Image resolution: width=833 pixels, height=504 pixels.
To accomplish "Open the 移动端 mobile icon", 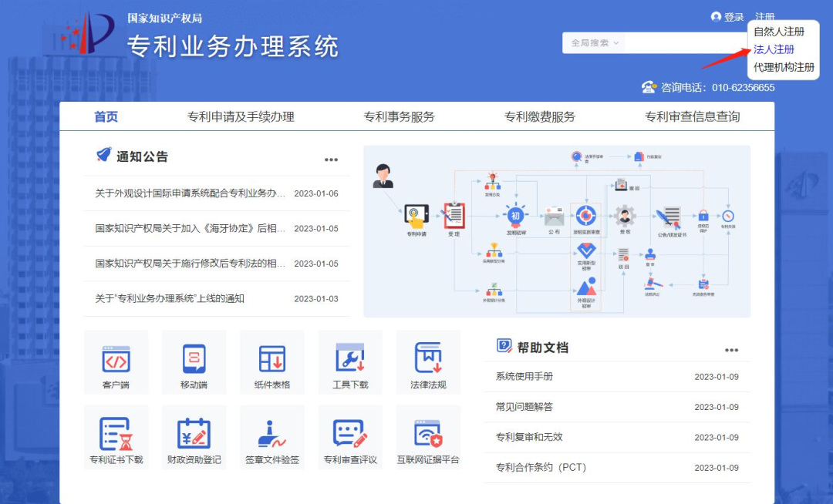I will point(194,362).
